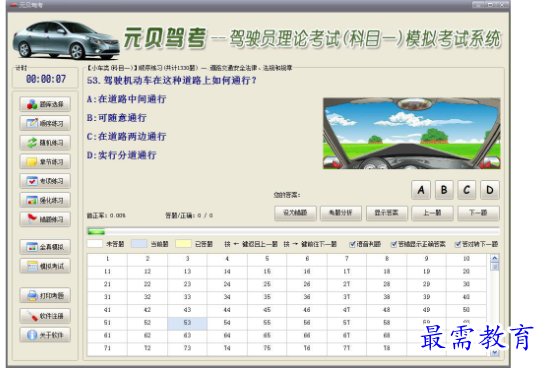Click the yellow 已答题 legend swatch

coord(183,244)
